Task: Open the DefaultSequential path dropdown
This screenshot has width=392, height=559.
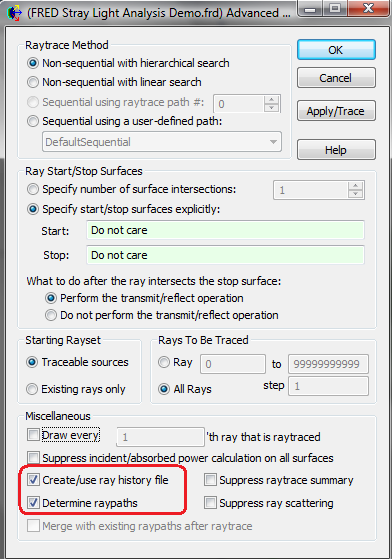Action: point(162,142)
